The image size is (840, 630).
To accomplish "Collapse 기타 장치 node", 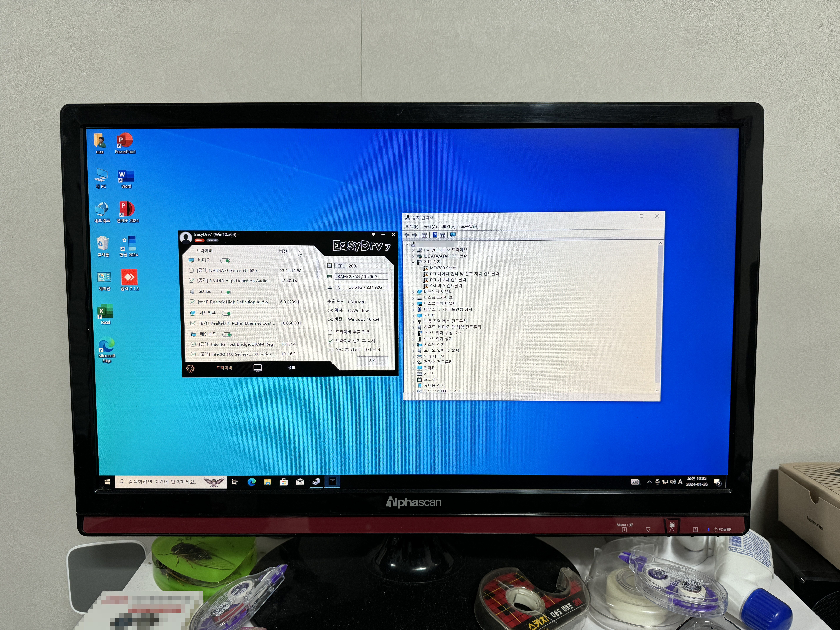I will point(413,262).
